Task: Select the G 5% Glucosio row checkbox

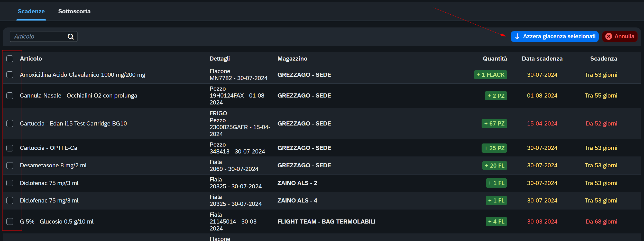Action: click(10, 221)
